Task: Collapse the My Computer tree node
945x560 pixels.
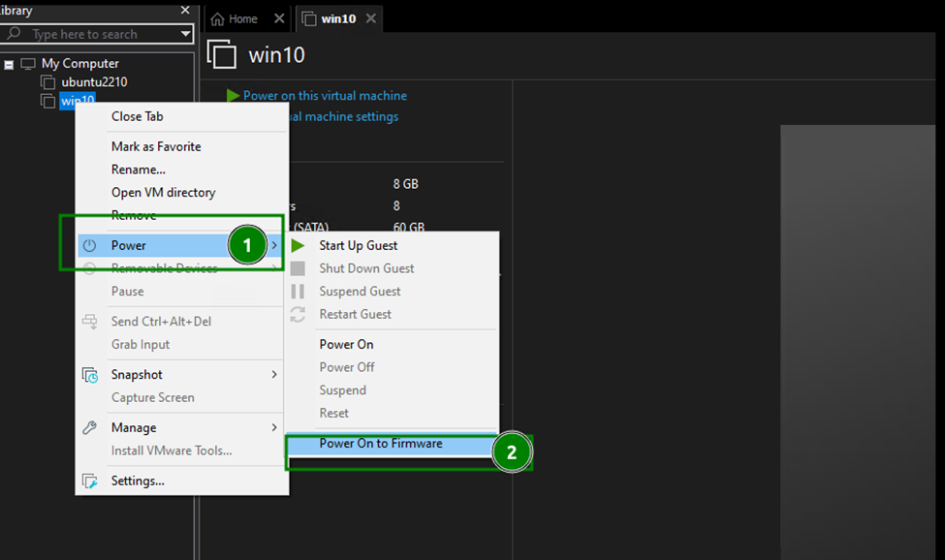Action: (x=9, y=64)
